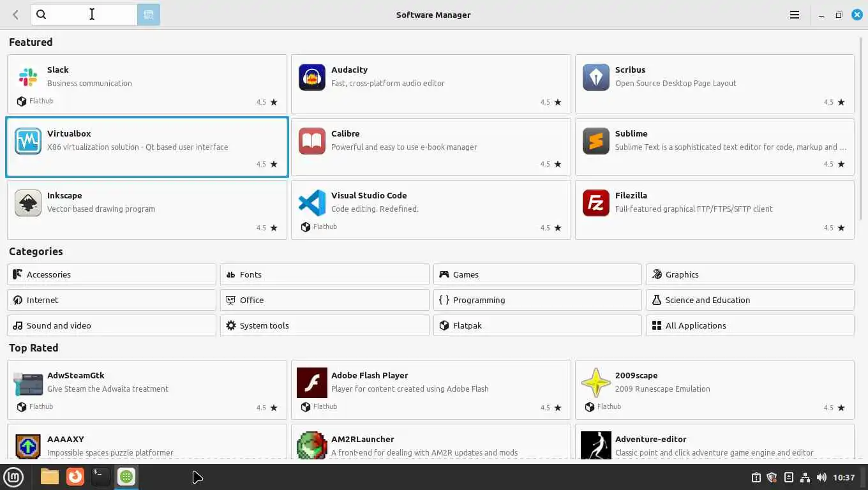Click the clock showing 10:37
This screenshot has width=868, height=490.
coord(844,477)
